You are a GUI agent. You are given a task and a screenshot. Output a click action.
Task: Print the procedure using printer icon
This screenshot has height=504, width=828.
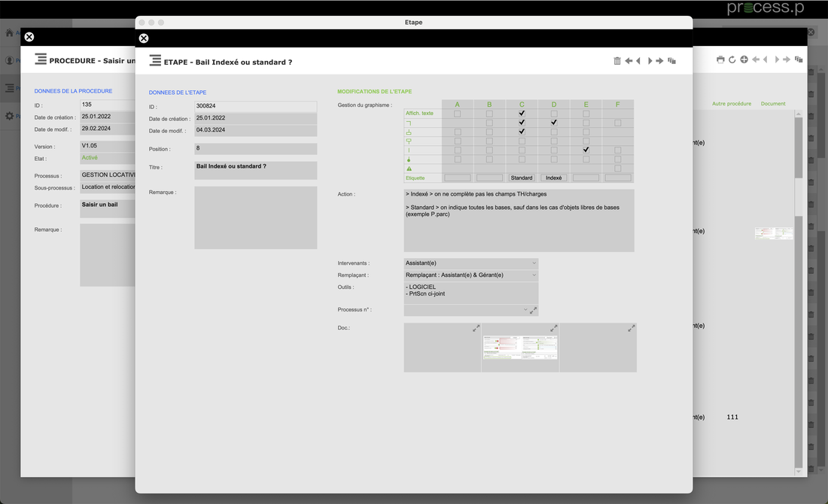tap(720, 59)
